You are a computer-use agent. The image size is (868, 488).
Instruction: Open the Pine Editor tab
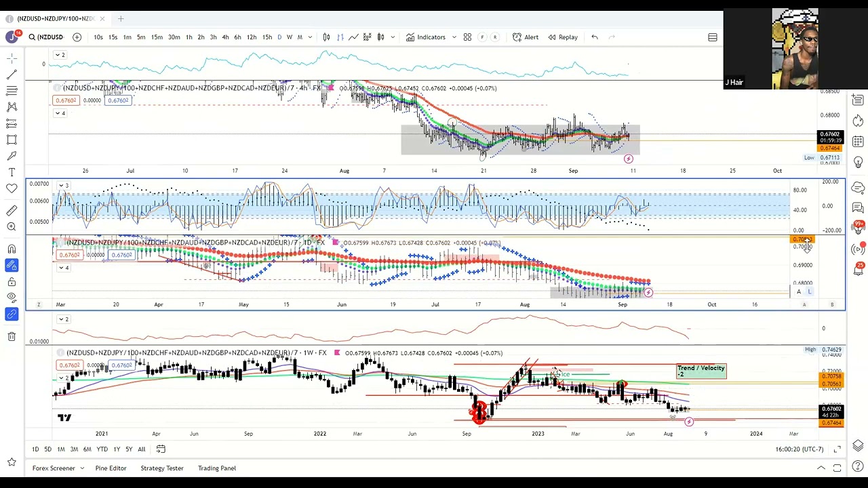(111, 468)
